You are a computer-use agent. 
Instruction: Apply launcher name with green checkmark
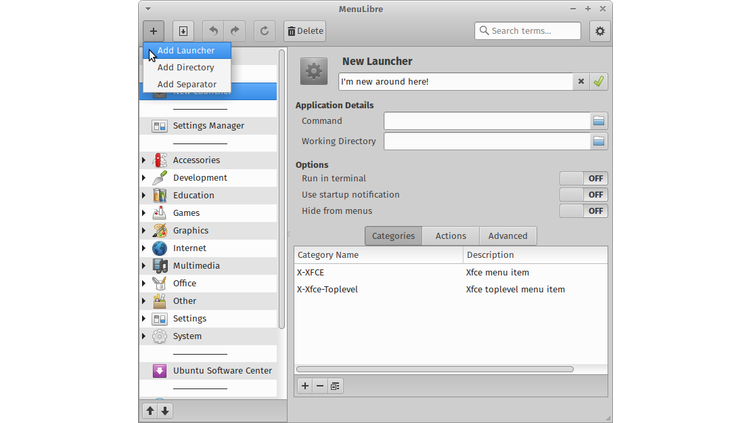click(598, 82)
